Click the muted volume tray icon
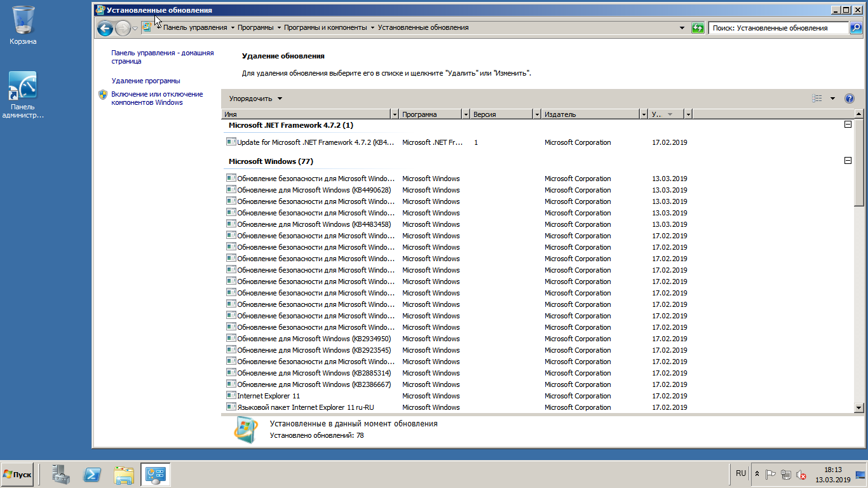This screenshot has height=488, width=868. tap(801, 474)
